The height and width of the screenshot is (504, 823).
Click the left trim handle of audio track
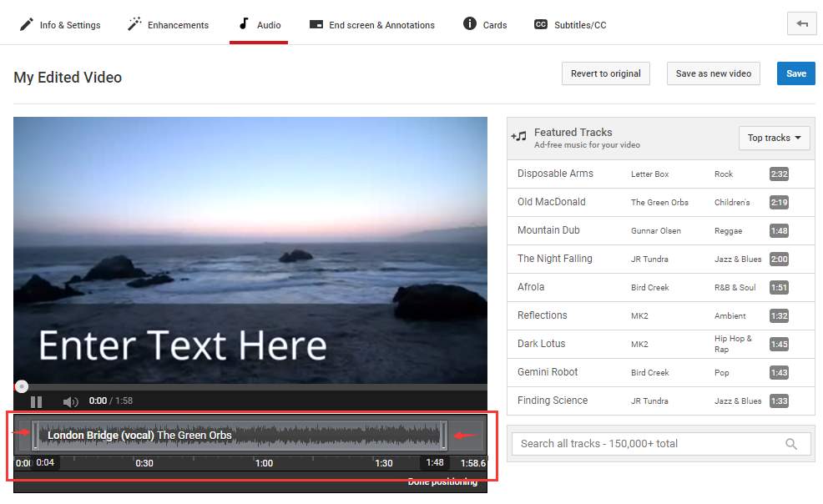click(x=35, y=435)
